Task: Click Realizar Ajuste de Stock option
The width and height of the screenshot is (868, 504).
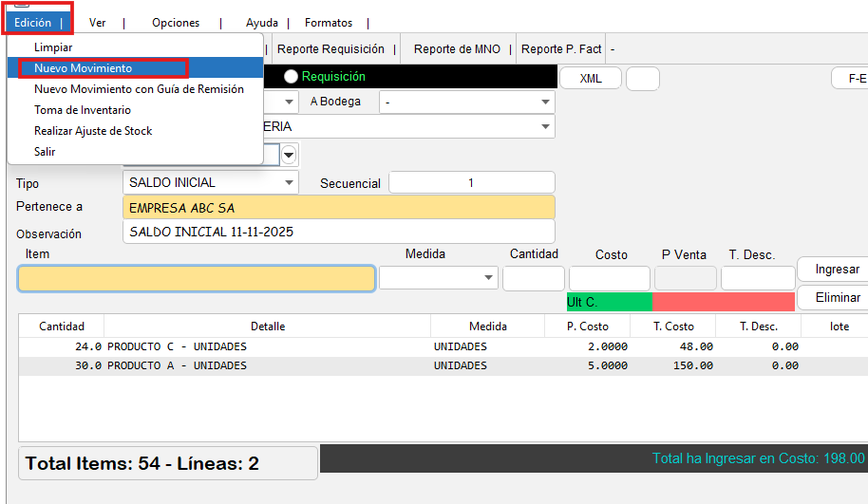Action: click(93, 131)
